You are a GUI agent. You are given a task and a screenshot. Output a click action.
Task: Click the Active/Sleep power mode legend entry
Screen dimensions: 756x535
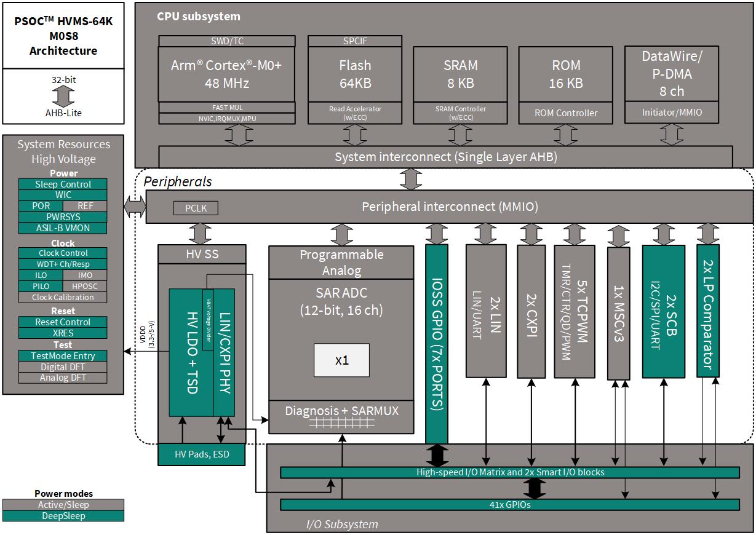[63, 505]
